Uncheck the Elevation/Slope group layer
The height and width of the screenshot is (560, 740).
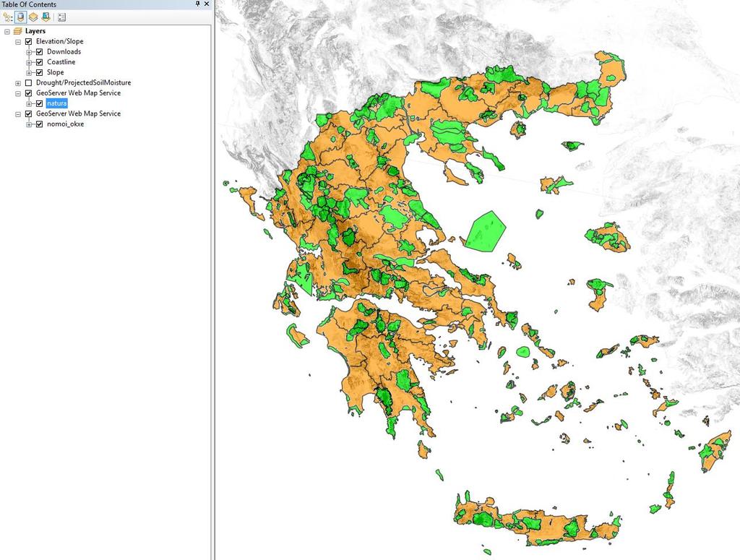(28, 41)
